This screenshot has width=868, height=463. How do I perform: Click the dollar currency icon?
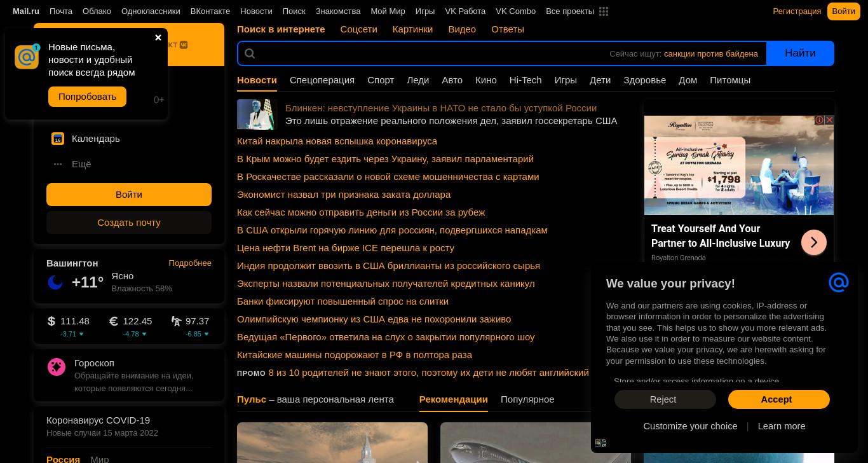[51, 321]
